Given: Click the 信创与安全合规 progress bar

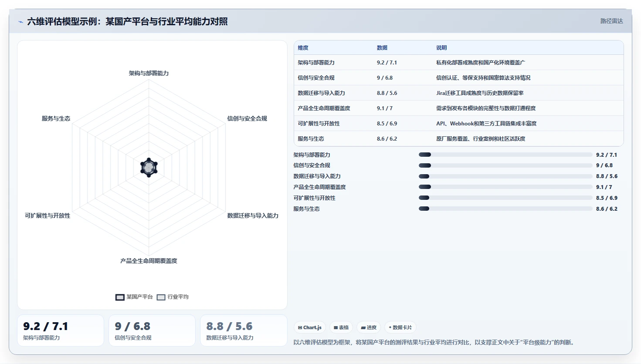Looking at the screenshot, I should pyautogui.click(x=505, y=165).
